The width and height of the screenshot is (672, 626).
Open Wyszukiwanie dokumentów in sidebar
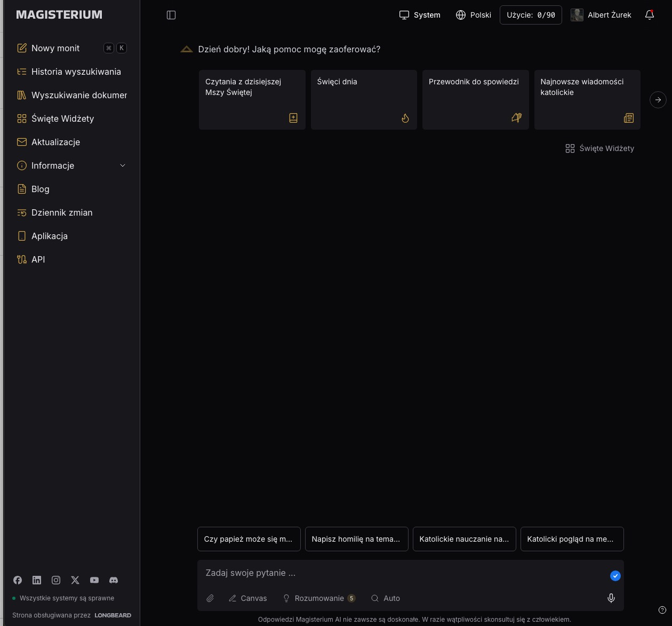coord(71,95)
